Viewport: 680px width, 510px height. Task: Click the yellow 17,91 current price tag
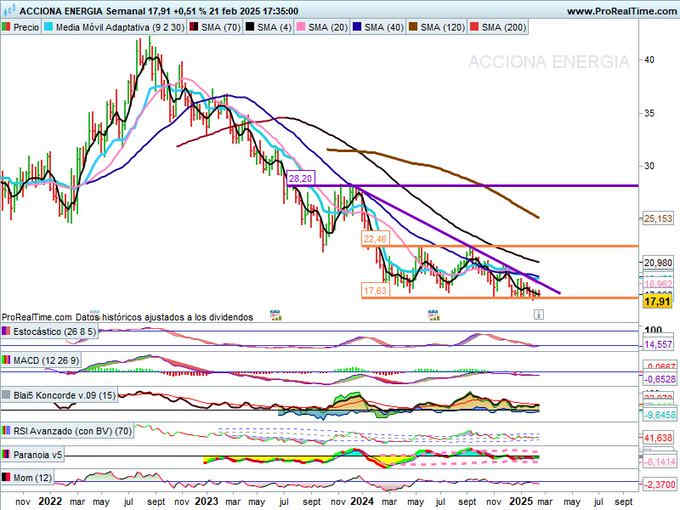(657, 301)
